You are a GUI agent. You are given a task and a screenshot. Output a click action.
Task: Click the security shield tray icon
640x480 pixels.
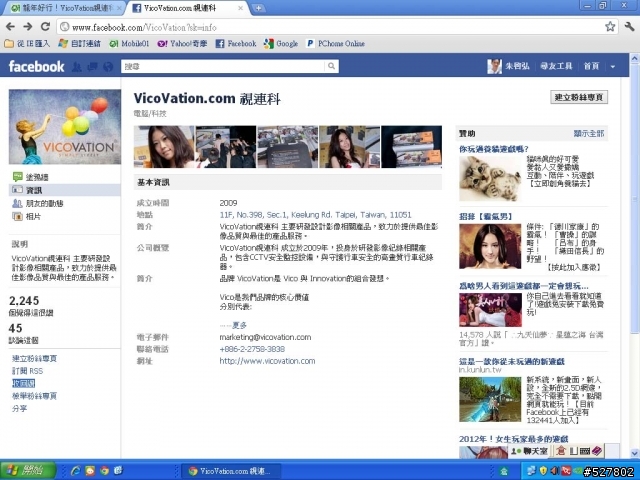(x=543, y=471)
